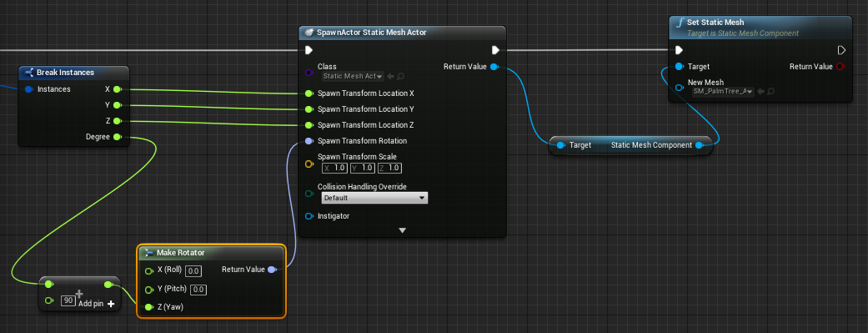Image resolution: width=868 pixels, height=333 pixels.
Task: Click SpawnActor Return Value output pin
Action: tap(494, 67)
